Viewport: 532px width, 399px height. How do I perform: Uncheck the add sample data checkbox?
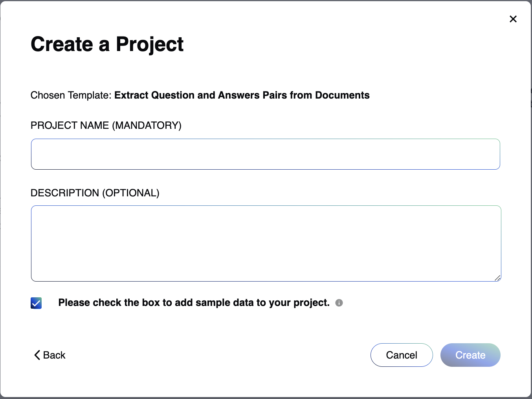click(36, 303)
